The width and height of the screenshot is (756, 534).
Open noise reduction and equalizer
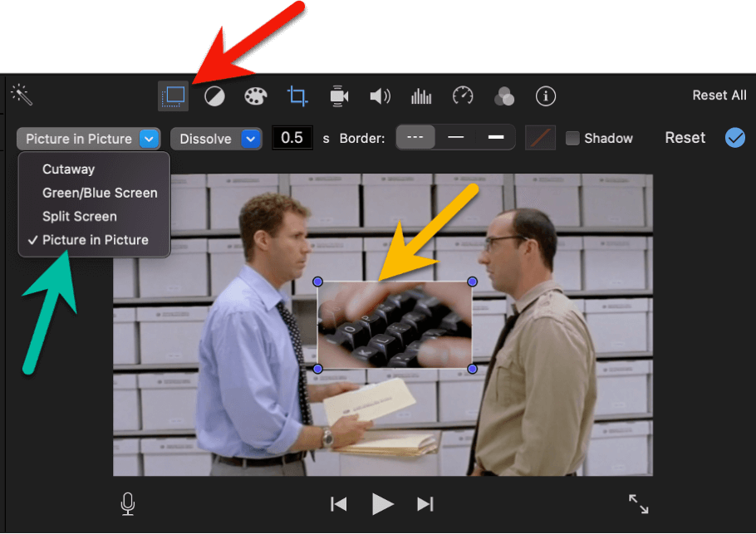421,96
